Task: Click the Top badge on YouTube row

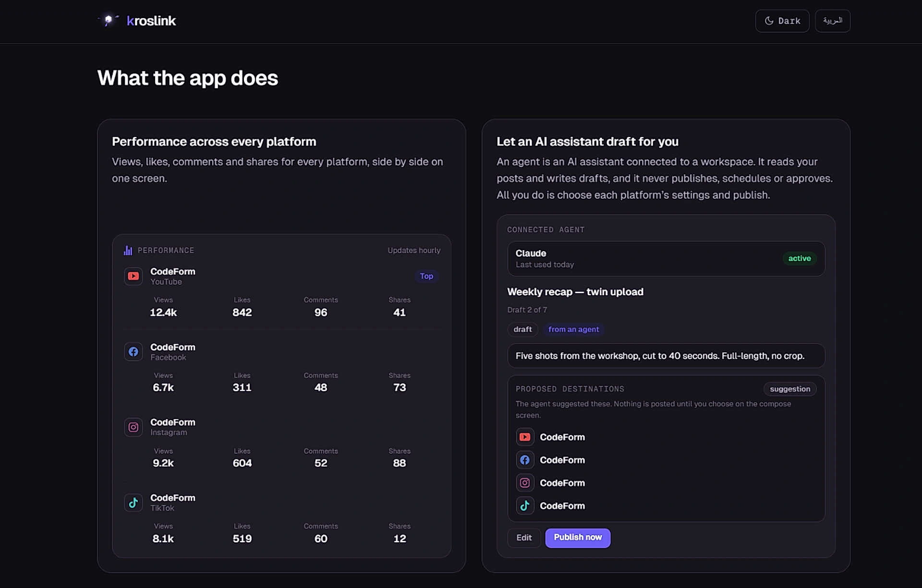Action: point(426,276)
